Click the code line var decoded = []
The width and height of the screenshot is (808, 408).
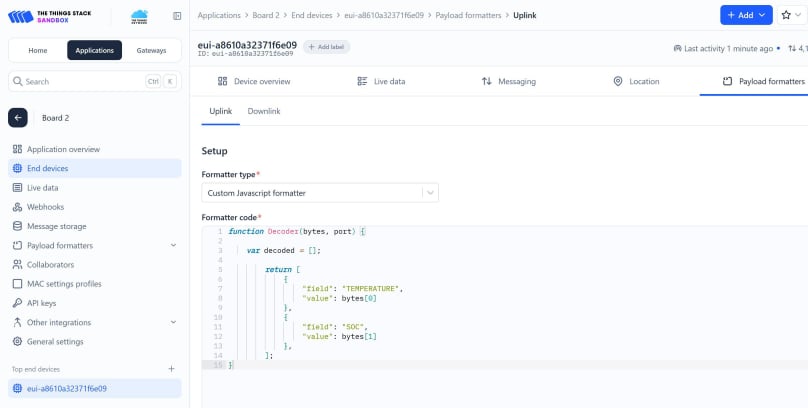(x=283, y=250)
